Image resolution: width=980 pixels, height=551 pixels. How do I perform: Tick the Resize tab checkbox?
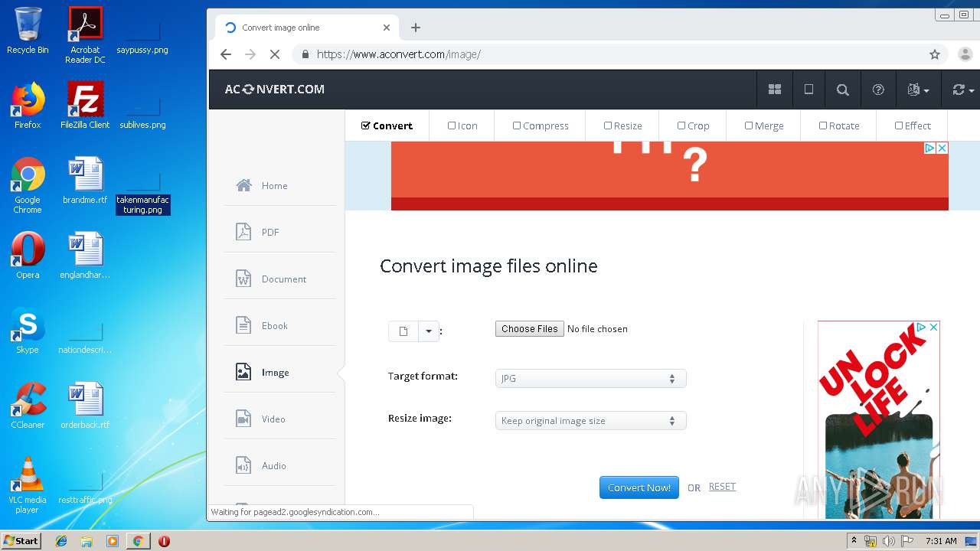[608, 126]
